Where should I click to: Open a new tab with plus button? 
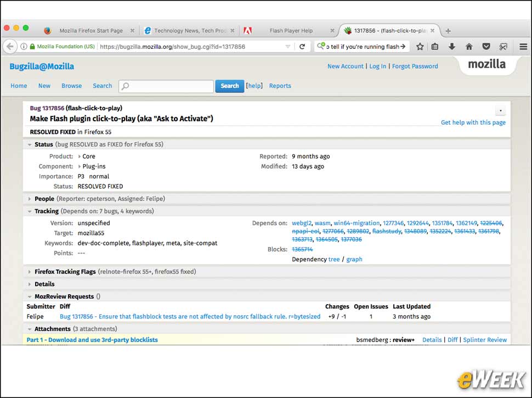pyautogui.click(x=448, y=31)
